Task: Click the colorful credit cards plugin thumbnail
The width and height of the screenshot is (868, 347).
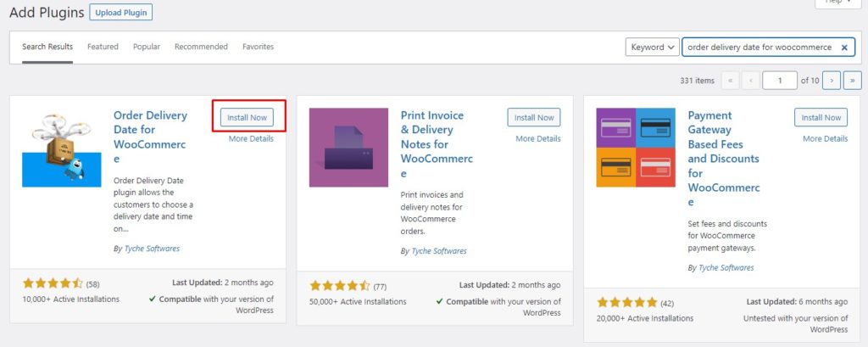Action: [x=636, y=148]
